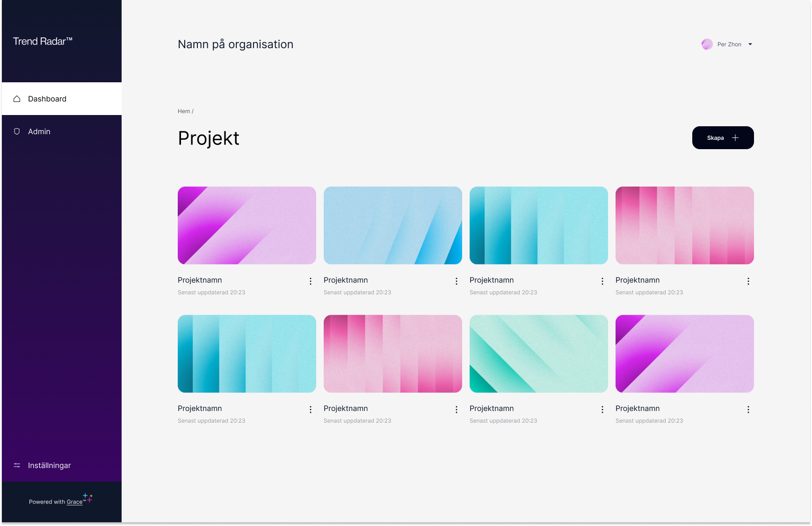
Task: Expand the chevron next to the user avatar
Action: click(x=750, y=44)
